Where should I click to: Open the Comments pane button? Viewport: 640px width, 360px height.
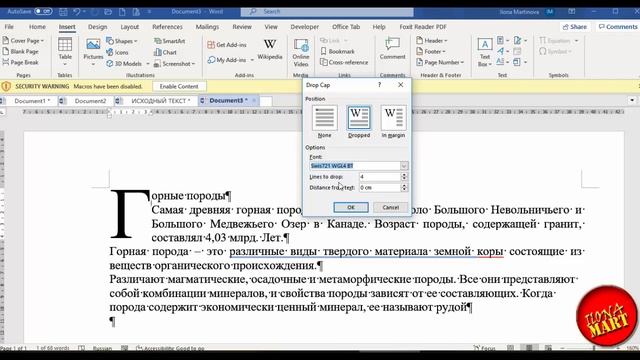(618, 27)
